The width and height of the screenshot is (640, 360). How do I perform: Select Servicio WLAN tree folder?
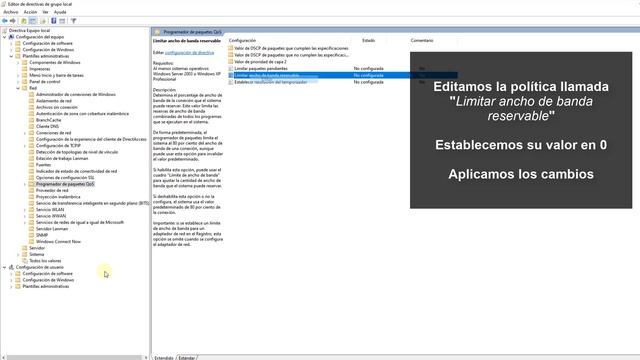50,209
